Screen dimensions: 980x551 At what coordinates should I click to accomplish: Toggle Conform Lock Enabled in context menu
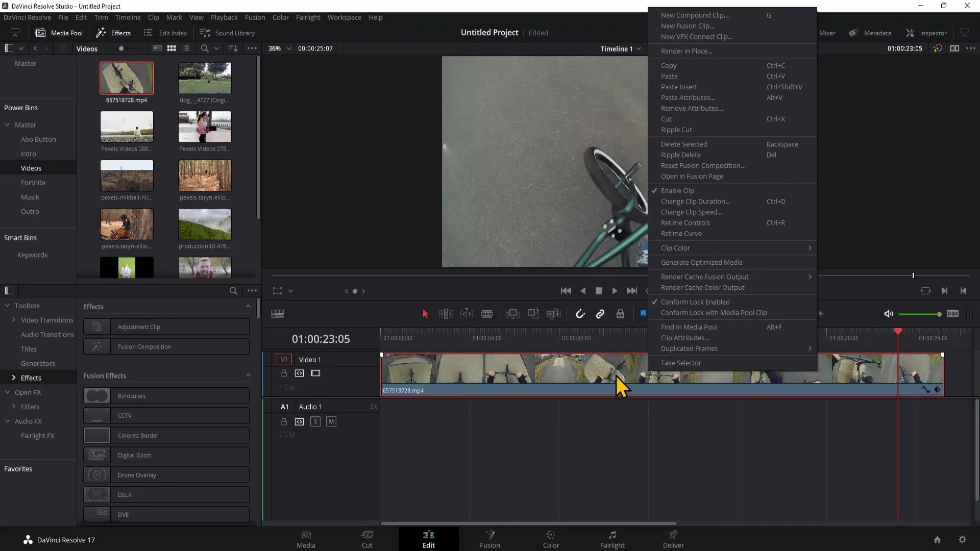[x=695, y=302]
